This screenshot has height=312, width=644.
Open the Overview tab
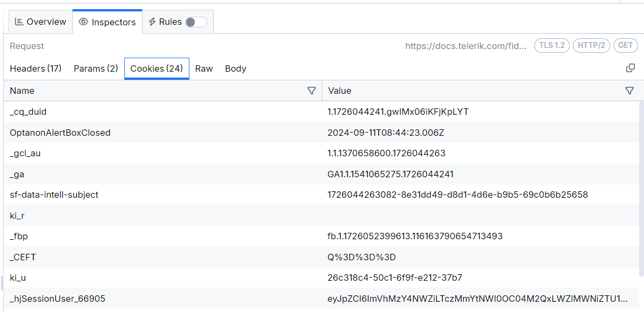pos(40,22)
